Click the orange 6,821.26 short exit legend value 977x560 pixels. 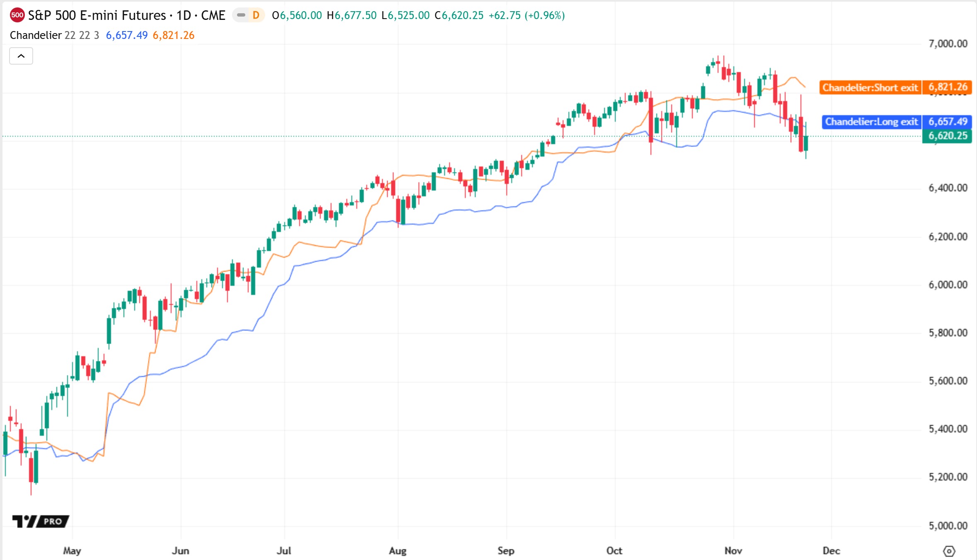point(174,35)
